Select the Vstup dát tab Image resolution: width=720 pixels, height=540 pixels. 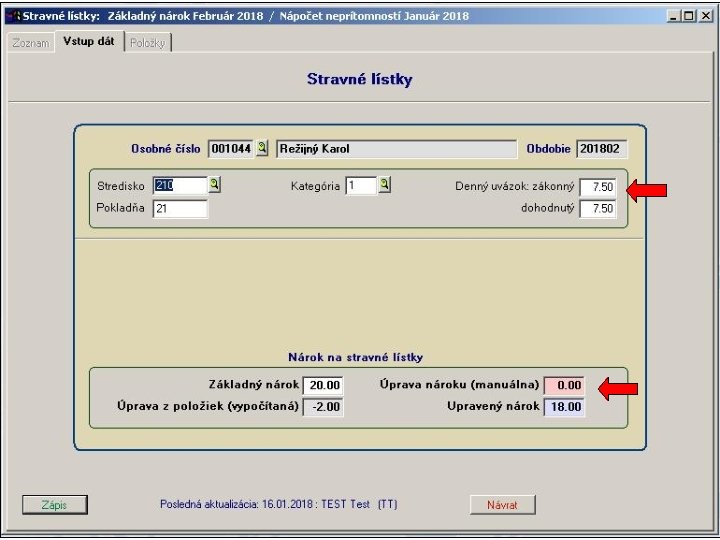click(x=89, y=41)
